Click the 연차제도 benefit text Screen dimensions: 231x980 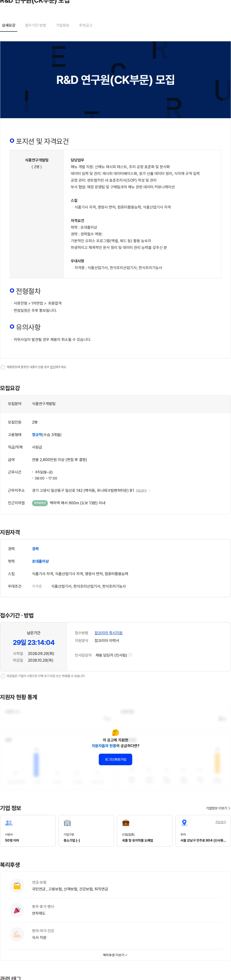[x=38, y=913]
